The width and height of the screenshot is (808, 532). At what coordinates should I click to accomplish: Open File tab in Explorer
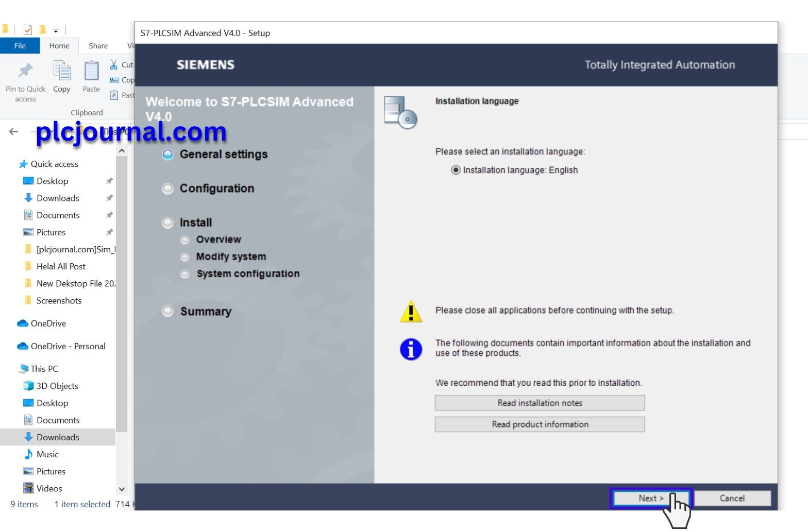[20, 46]
